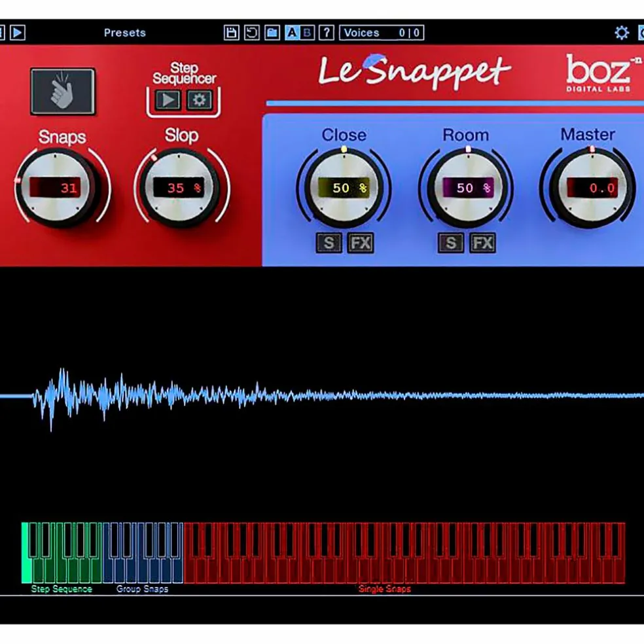Viewport: 644px width, 644px height.
Task: Click the snap waveform display
Action: coord(322,397)
